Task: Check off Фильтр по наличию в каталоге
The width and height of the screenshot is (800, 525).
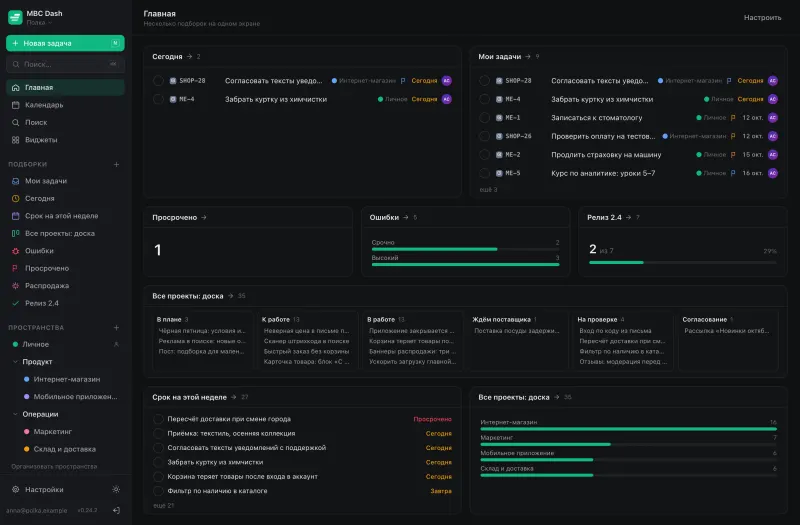Action: [x=158, y=491]
